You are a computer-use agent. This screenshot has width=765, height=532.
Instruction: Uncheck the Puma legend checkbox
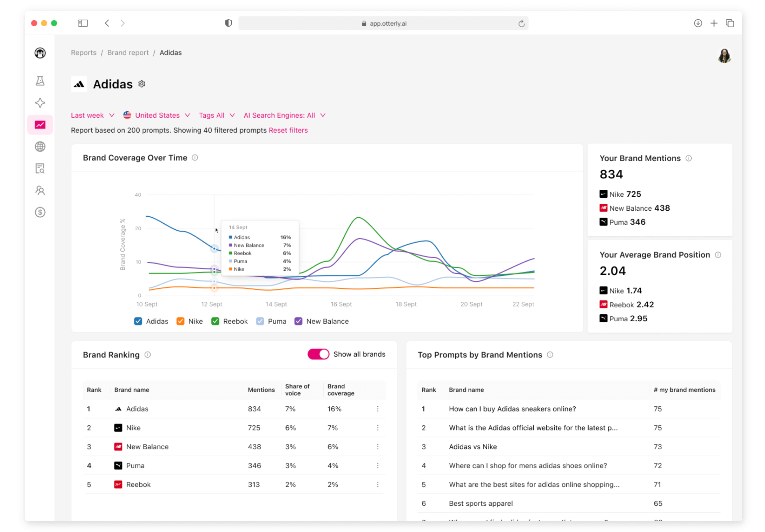(260, 321)
